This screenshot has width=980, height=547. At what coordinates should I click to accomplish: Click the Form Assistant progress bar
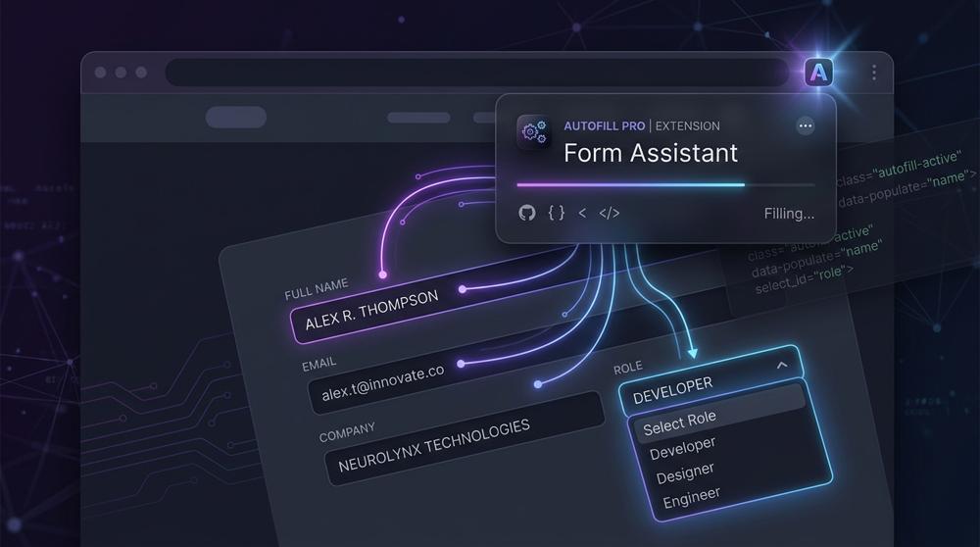pos(665,185)
